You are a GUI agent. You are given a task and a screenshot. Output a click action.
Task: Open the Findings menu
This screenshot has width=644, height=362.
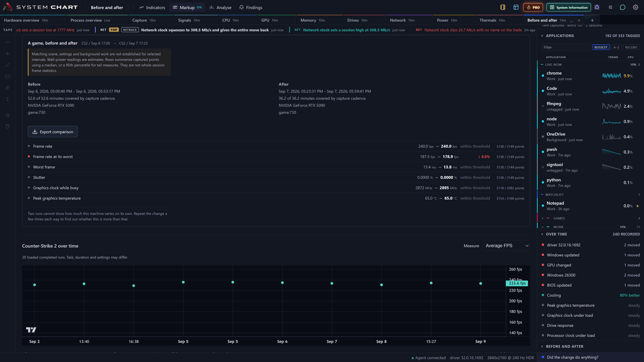[251, 8]
